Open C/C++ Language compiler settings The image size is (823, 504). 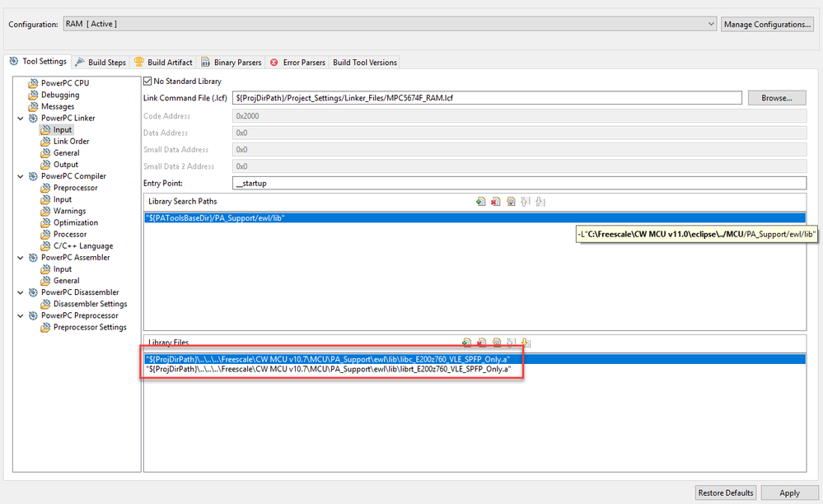click(83, 245)
